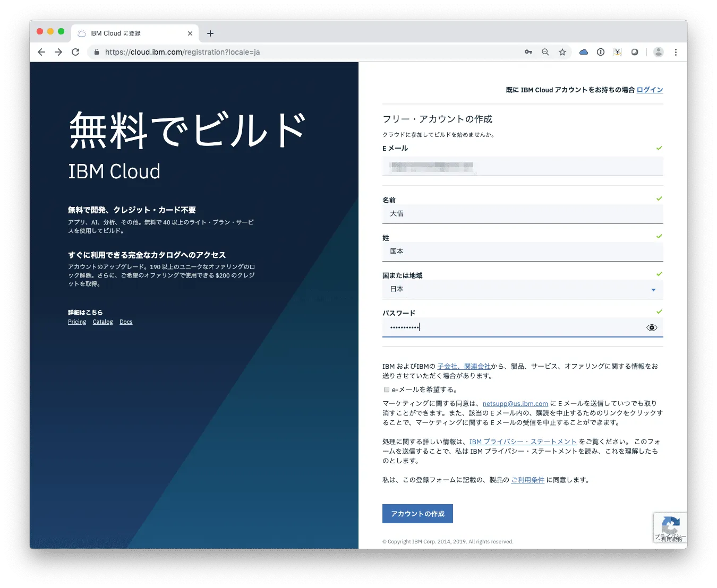
Task: Focus the E メール input field
Action: [x=523, y=166]
